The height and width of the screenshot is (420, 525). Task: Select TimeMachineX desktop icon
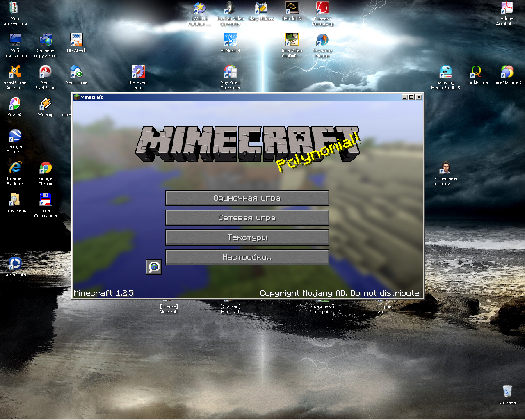507,75
